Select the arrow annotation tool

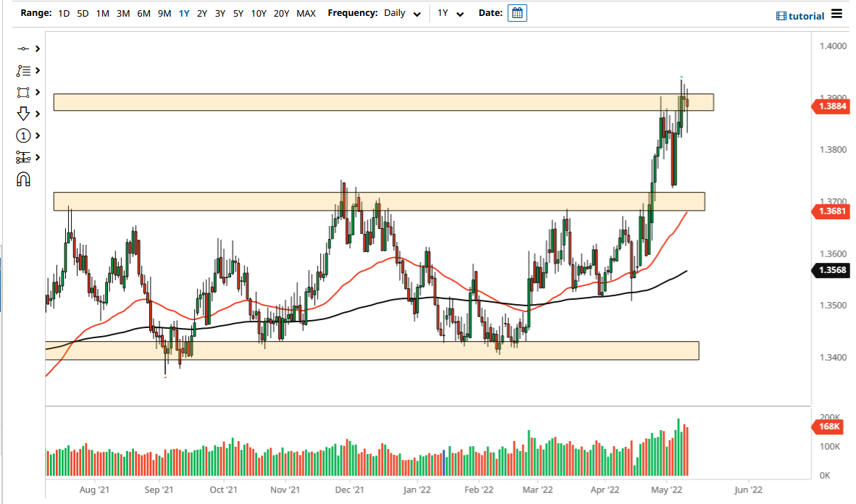(x=22, y=114)
